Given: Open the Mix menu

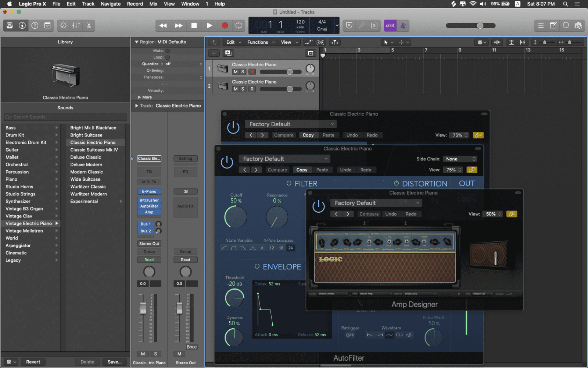Looking at the screenshot, I should (x=153, y=4).
